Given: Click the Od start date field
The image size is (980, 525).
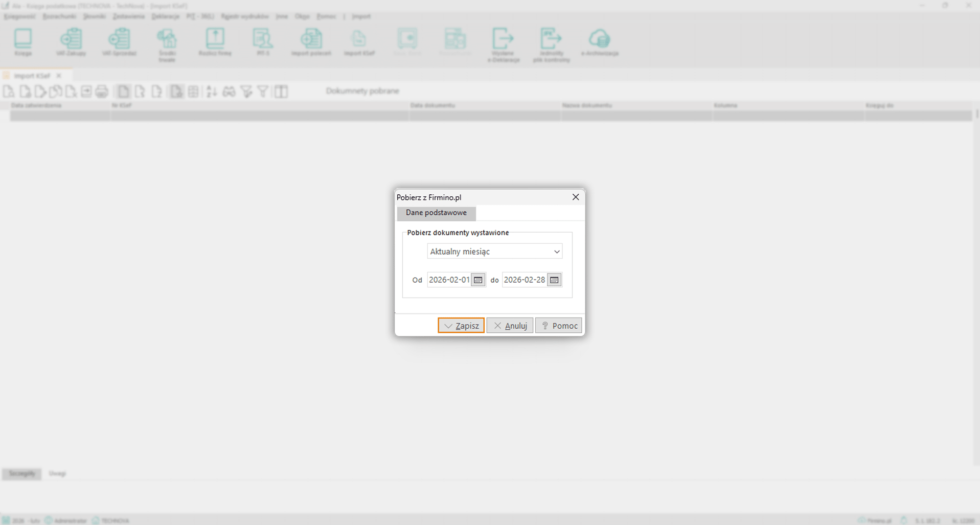Looking at the screenshot, I should [449, 280].
